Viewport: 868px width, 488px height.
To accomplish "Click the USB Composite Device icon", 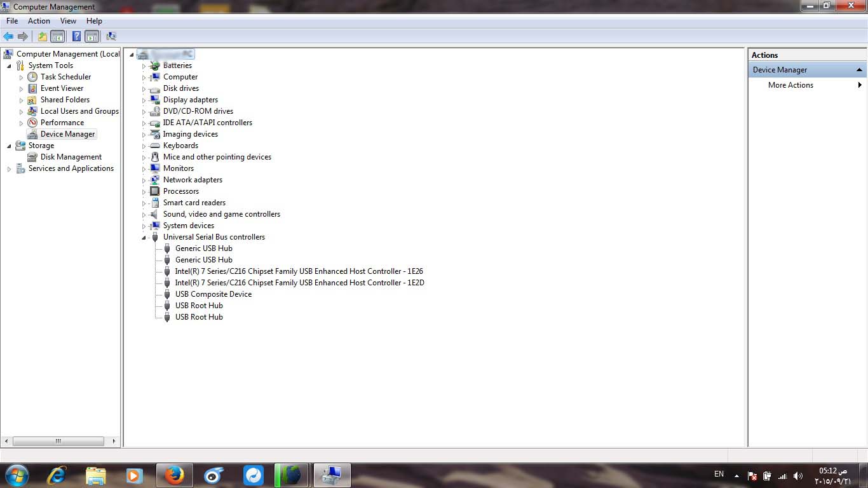I will pyautogui.click(x=167, y=294).
